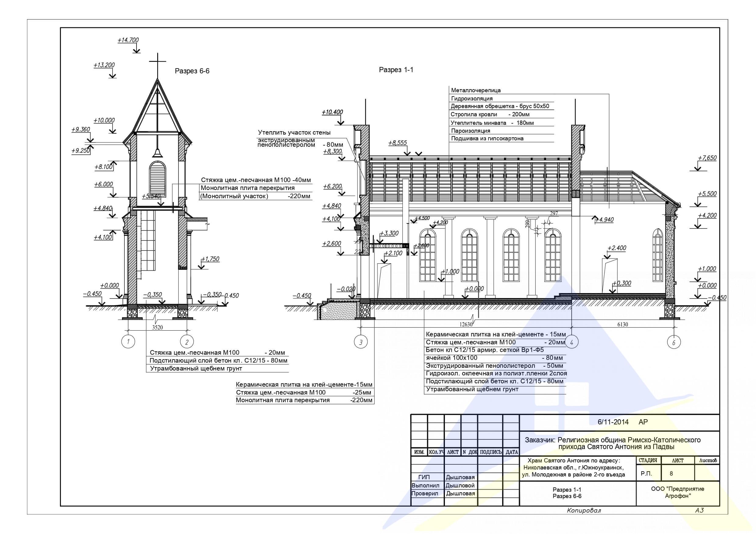Image resolution: width=756 pixels, height=534 pixels.
Task: Click the "А3" format label
Action: pyautogui.click(x=699, y=510)
